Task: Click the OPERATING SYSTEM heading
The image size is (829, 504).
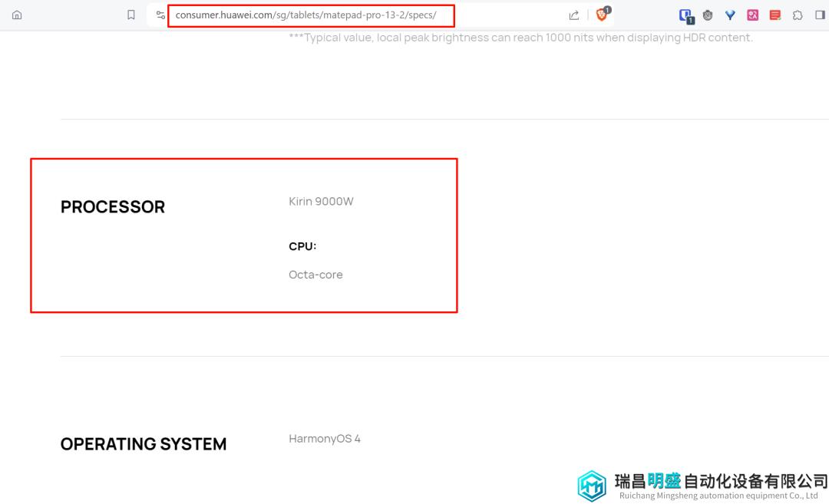Action: tap(144, 443)
